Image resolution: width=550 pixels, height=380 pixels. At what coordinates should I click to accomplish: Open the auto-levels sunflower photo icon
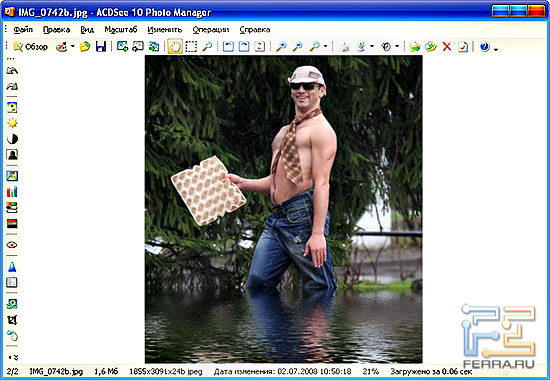click(12, 107)
